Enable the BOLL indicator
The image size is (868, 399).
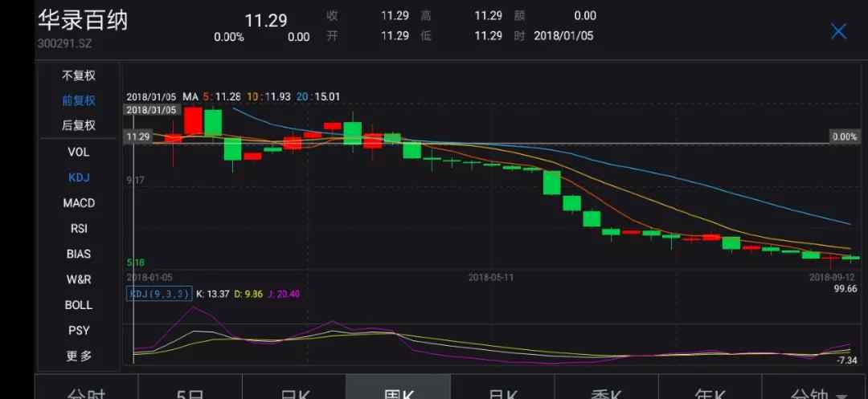point(79,305)
